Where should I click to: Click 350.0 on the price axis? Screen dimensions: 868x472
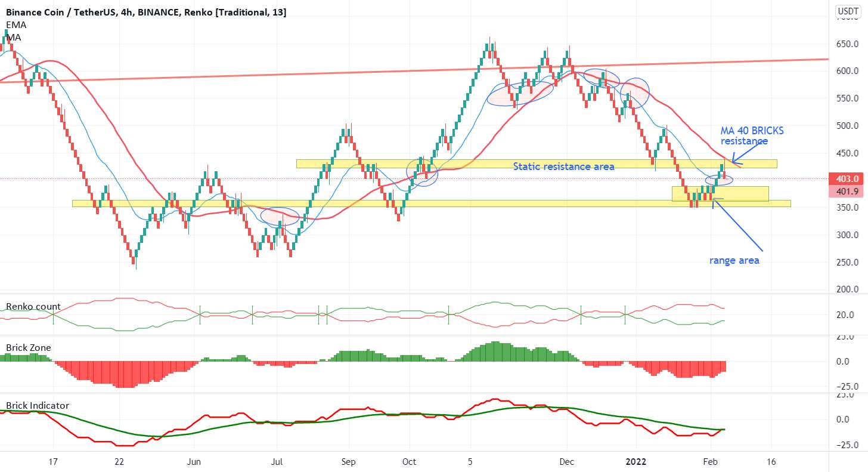pos(847,208)
